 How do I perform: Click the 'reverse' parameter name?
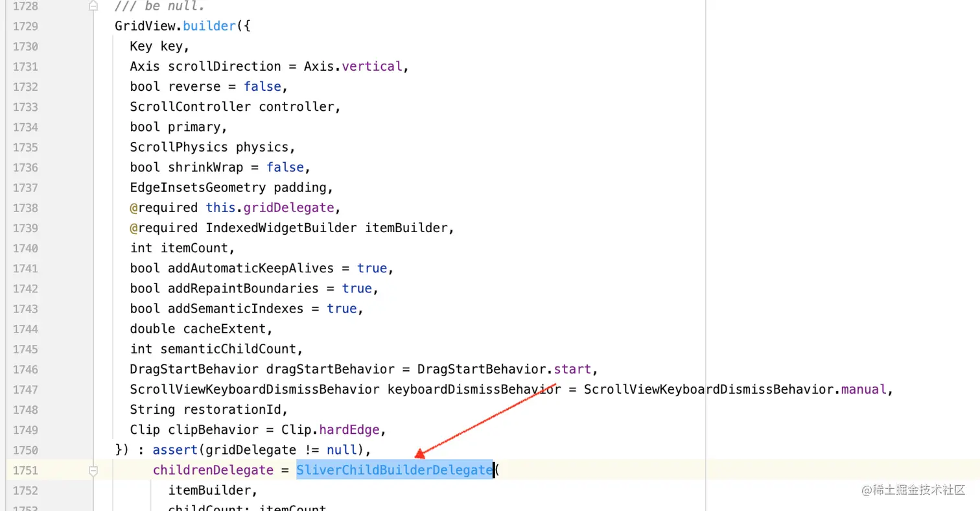click(194, 86)
